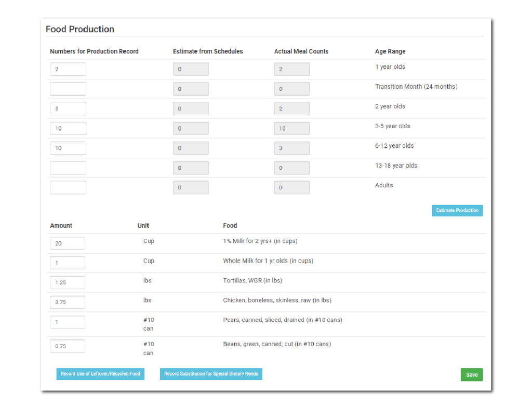Select the green Beans amount field
The image size is (532, 409).
[67, 346]
